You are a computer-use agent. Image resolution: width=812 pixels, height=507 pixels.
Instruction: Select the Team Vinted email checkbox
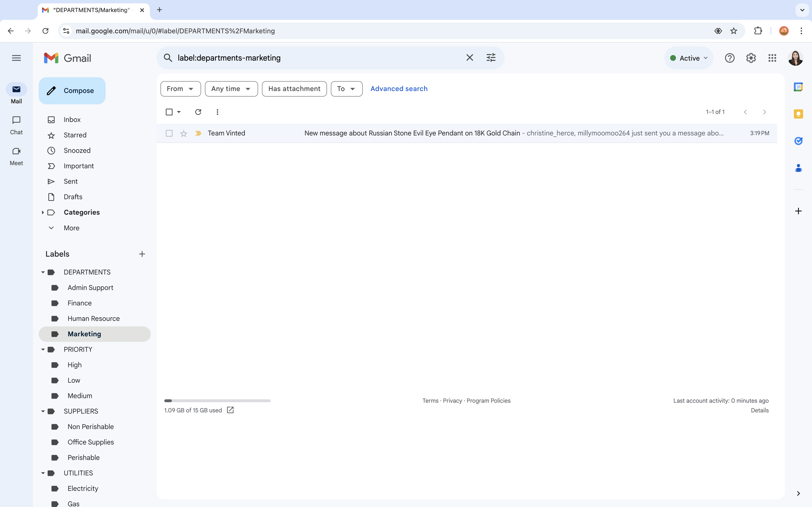(169, 134)
